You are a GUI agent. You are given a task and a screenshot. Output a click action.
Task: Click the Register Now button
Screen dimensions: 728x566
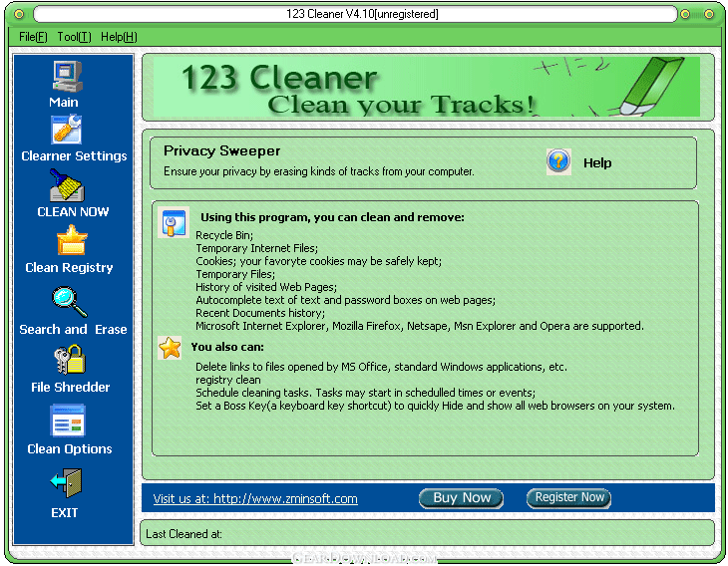[x=568, y=498]
